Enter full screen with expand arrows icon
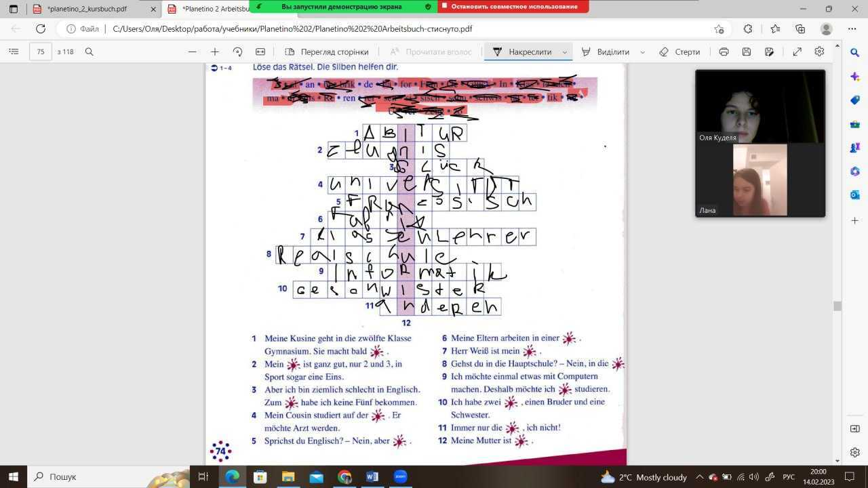This screenshot has width=868, height=488. [x=797, y=52]
